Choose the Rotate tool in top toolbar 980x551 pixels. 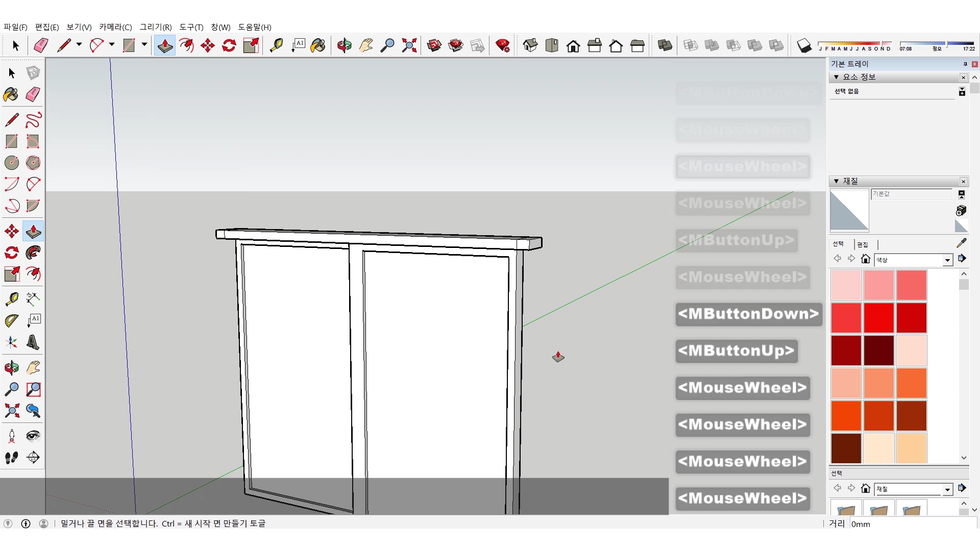click(x=229, y=46)
